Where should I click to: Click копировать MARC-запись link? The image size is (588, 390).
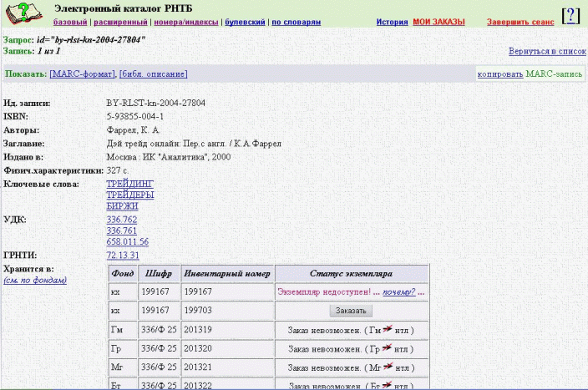click(500, 74)
